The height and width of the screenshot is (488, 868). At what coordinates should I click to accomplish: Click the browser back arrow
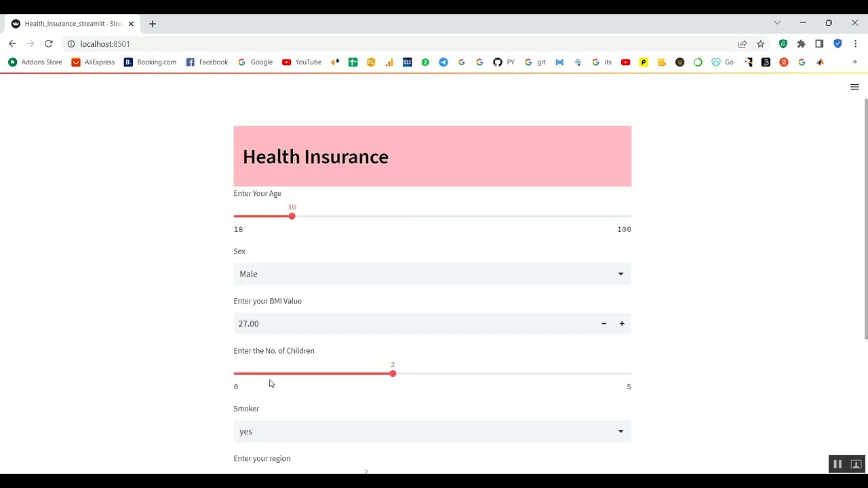12,43
